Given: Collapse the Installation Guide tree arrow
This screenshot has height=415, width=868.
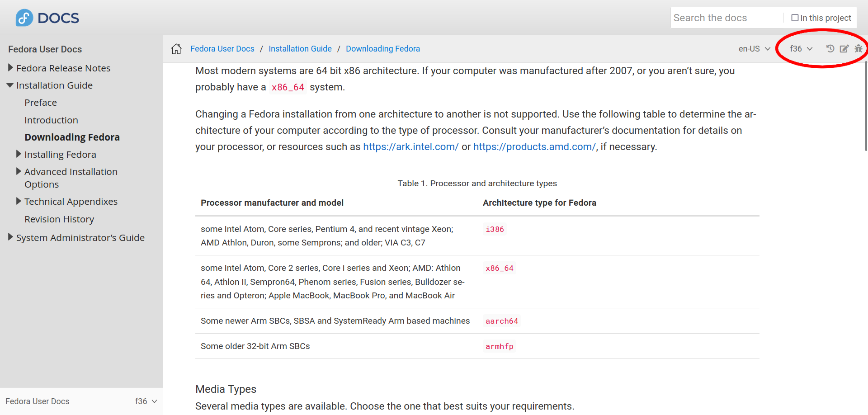Looking at the screenshot, I should click(10, 85).
